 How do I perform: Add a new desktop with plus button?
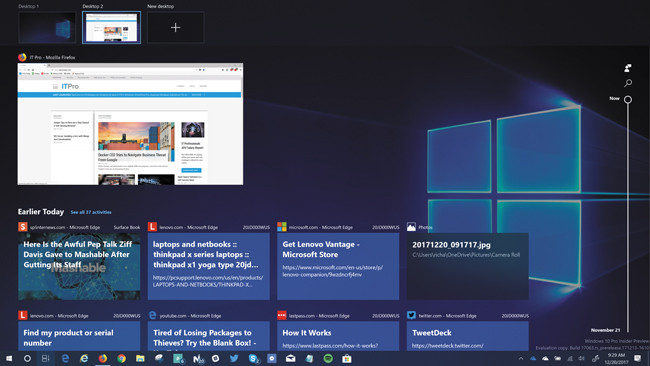click(x=175, y=27)
